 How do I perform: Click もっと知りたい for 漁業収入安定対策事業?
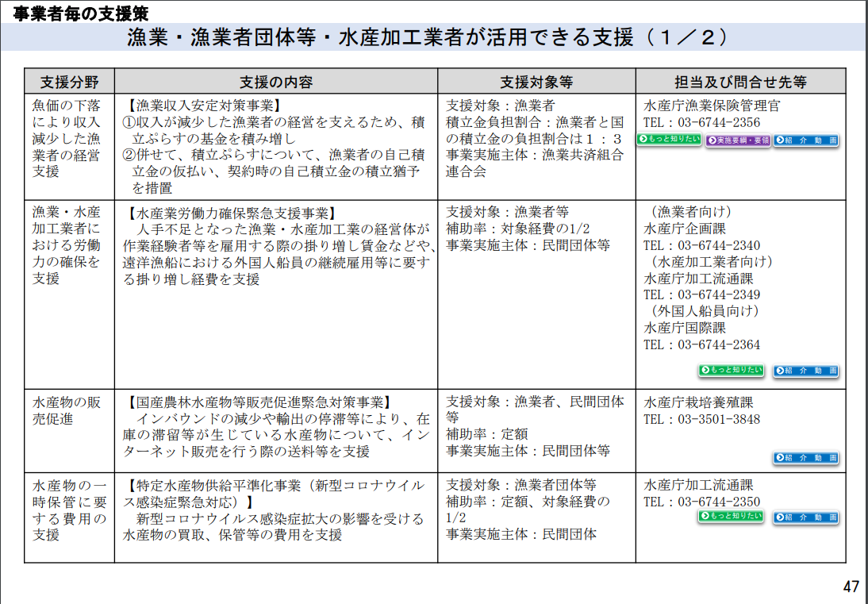[x=670, y=140]
